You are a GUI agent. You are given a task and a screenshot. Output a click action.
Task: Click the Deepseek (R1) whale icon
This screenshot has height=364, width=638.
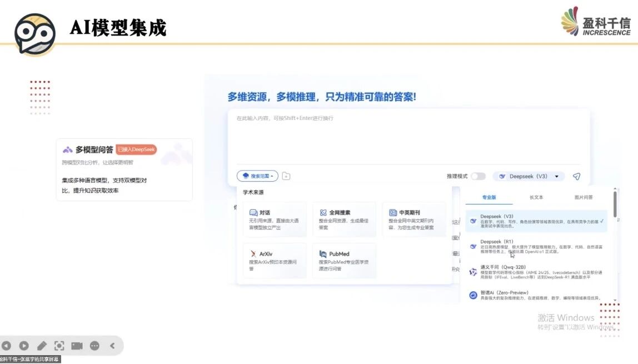pos(473,246)
